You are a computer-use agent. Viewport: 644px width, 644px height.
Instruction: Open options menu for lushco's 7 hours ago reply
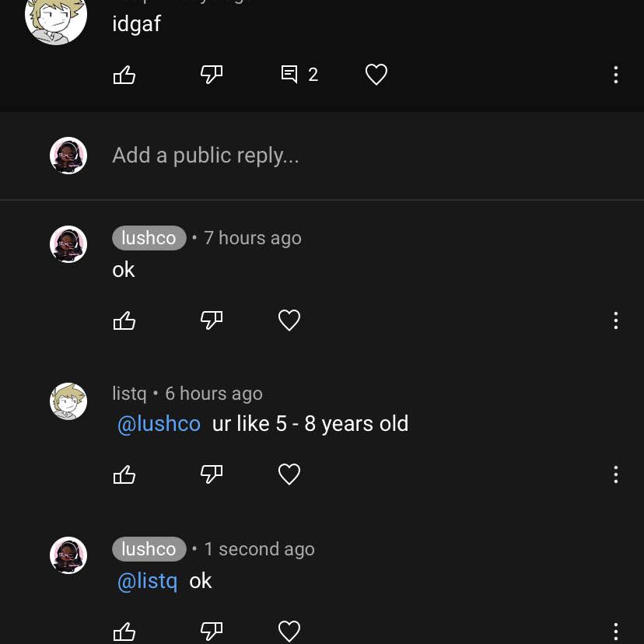tap(616, 320)
